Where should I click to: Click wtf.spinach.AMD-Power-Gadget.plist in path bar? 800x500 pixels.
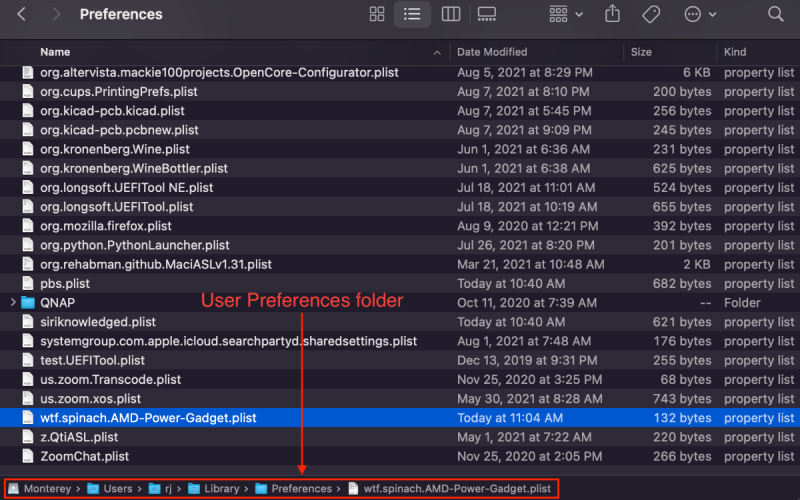449,489
